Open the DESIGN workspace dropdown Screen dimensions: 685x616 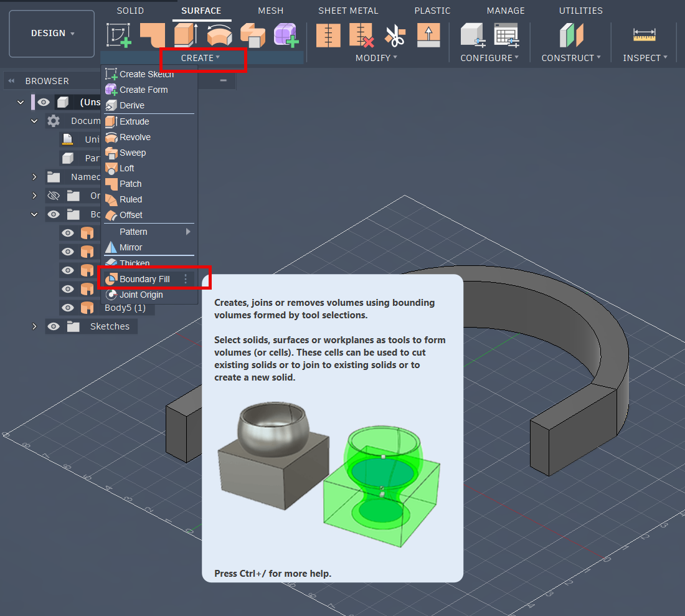tap(52, 34)
